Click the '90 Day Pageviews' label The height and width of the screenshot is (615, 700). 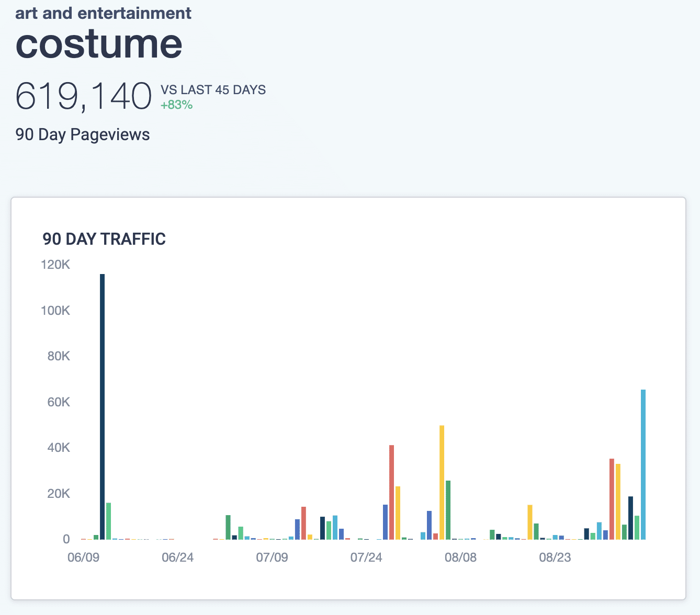83,134
